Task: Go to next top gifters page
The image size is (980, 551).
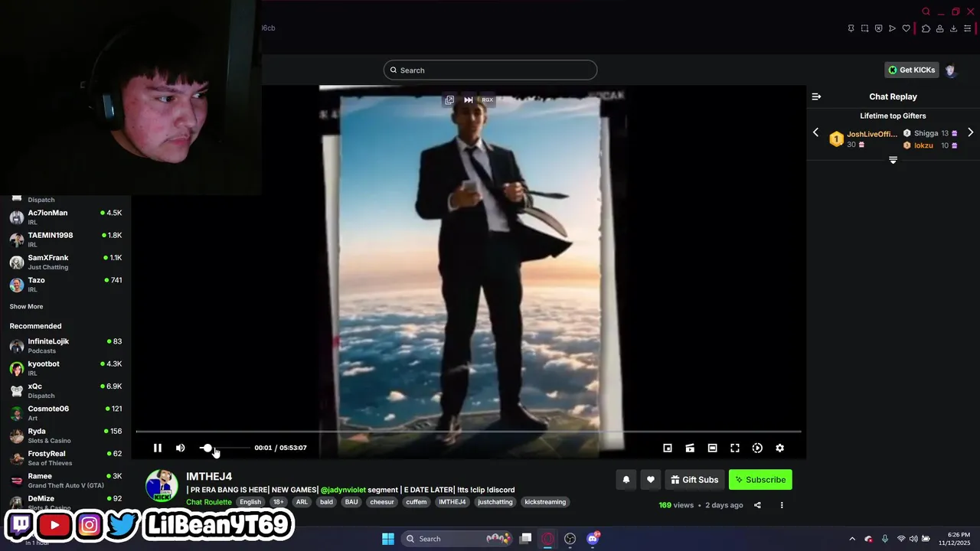Action: [970, 132]
